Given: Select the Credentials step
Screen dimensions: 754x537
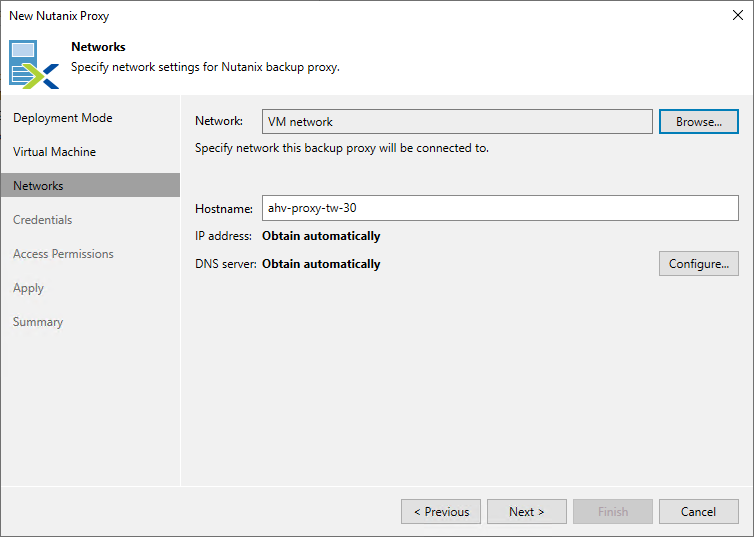Looking at the screenshot, I should (x=42, y=220).
